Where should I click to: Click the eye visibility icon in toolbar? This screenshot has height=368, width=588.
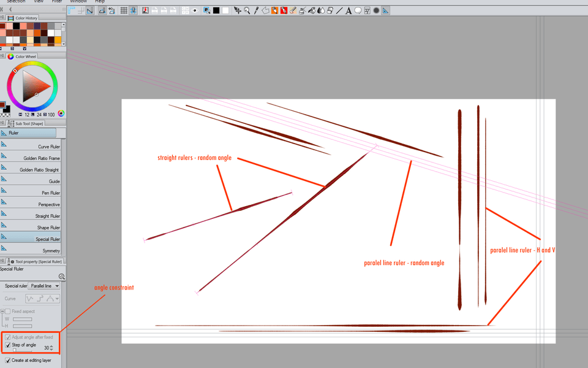(194, 10)
